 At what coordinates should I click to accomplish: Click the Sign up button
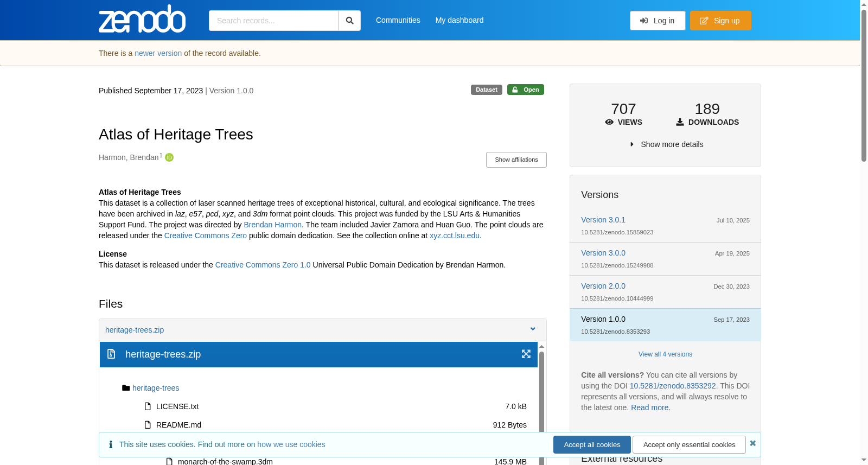tap(720, 21)
